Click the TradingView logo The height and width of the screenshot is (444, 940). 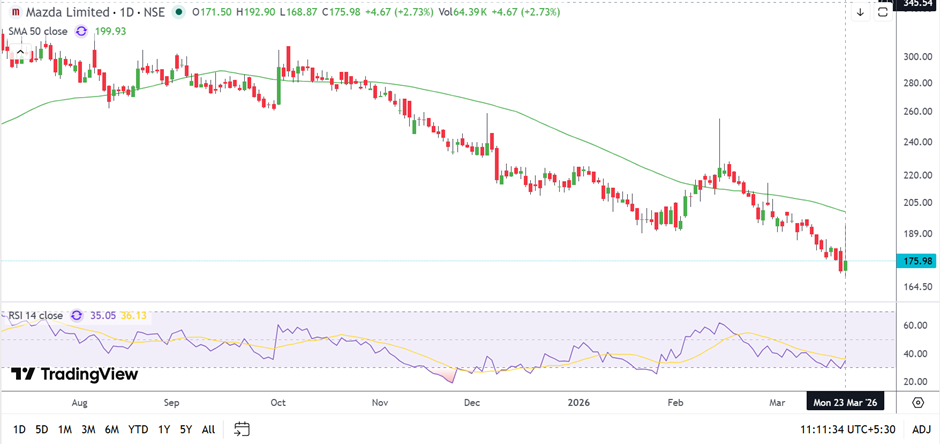coord(73,374)
